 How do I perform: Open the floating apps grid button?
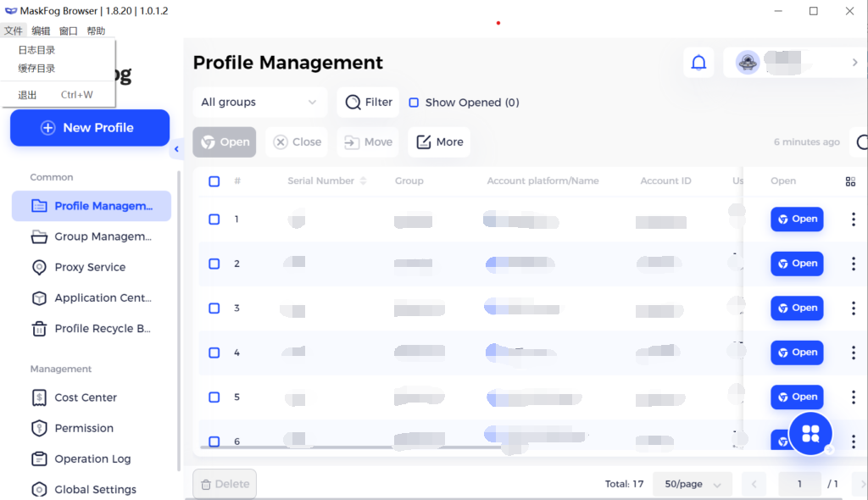[810, 434]
